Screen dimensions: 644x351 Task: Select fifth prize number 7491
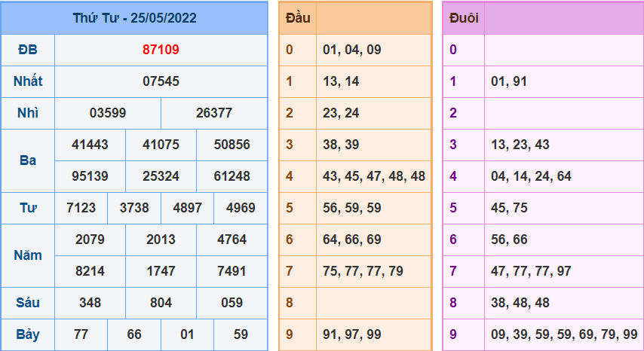(232, 270)
